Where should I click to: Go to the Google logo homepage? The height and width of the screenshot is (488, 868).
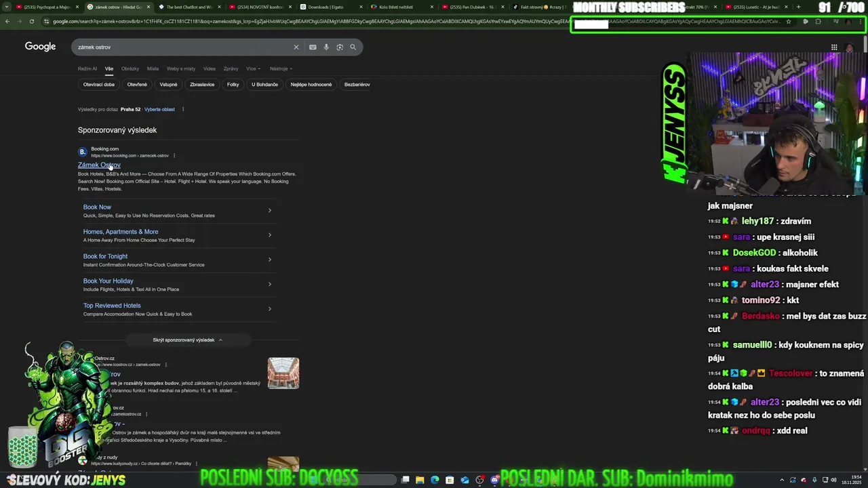(x=40, y=47)
